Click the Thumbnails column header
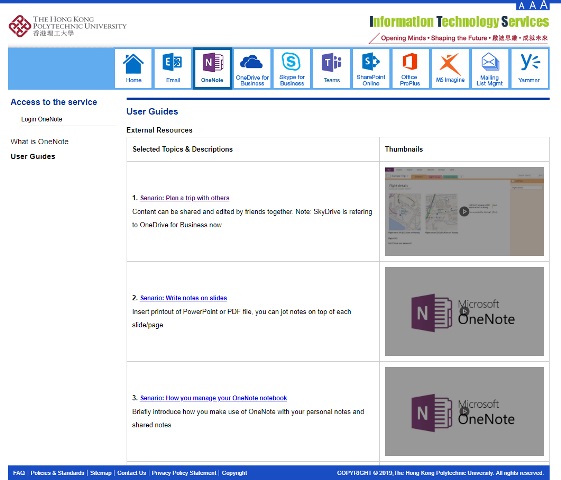This screenshot has width=561, height=480. 404,149
